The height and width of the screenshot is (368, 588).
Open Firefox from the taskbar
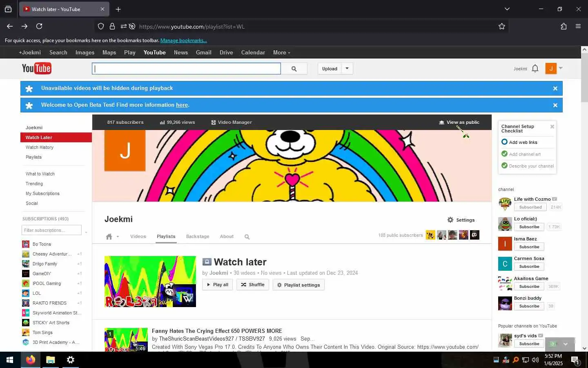31,360
